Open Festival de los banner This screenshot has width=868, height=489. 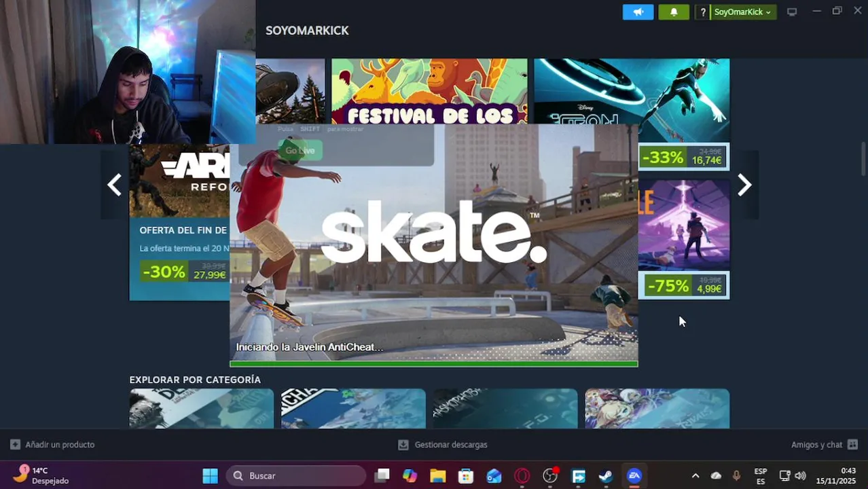(429, 91)
